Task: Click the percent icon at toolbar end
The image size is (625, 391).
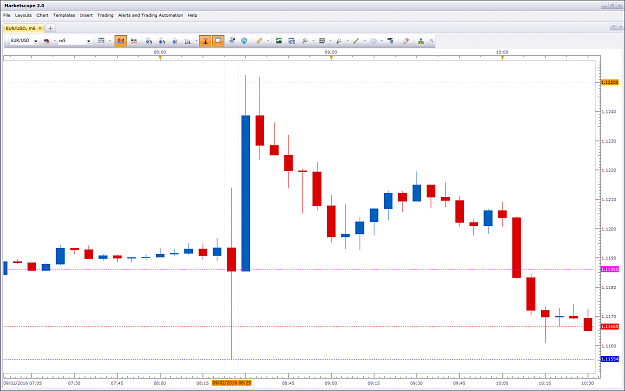Action: [431, 41]
